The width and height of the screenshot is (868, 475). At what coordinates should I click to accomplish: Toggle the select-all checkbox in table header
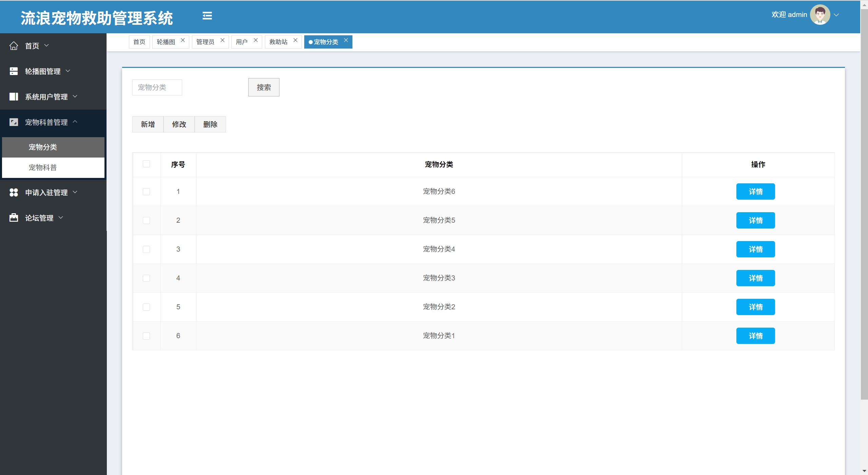[146, 164]
